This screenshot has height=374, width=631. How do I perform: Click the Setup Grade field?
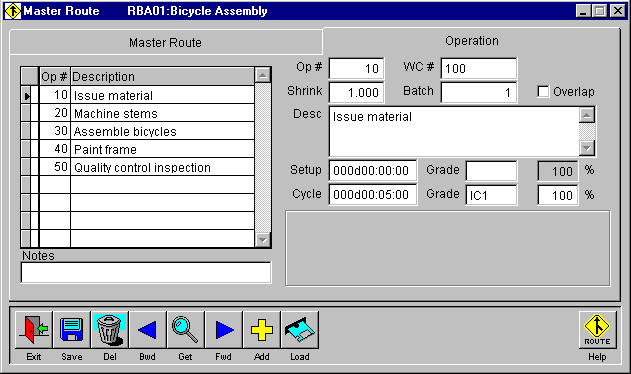pos(491,171)
